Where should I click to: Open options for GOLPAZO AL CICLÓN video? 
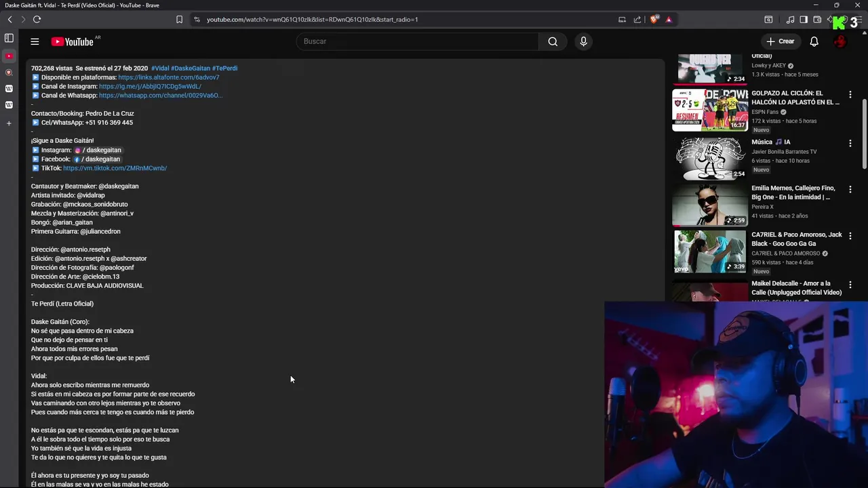(x=850, y=95)
